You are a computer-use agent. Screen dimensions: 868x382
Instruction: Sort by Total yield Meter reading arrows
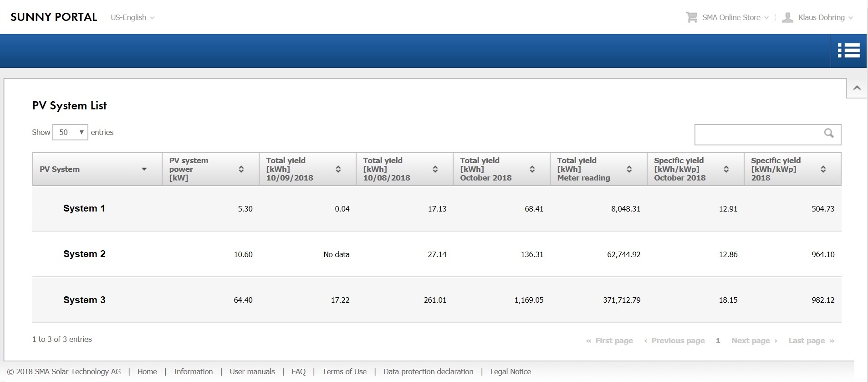click(x=629, y=169)
